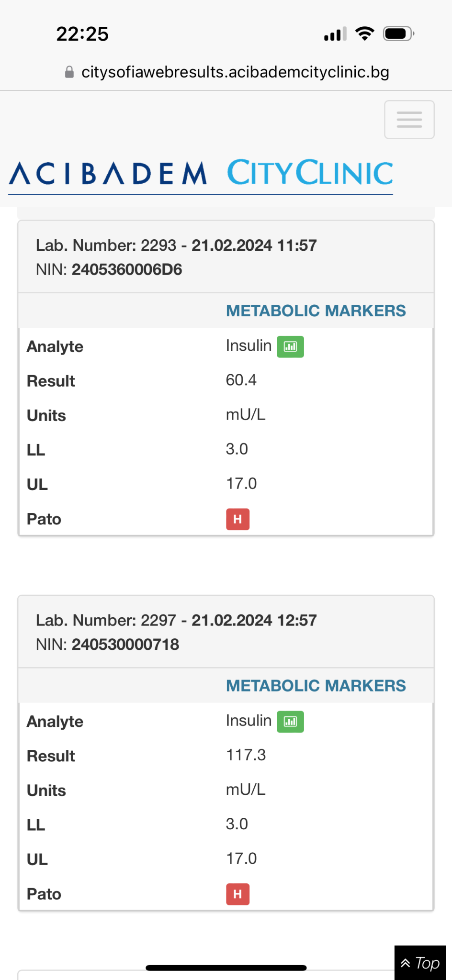Tap the Wi-Fi status icon

(x=364, y=33)
